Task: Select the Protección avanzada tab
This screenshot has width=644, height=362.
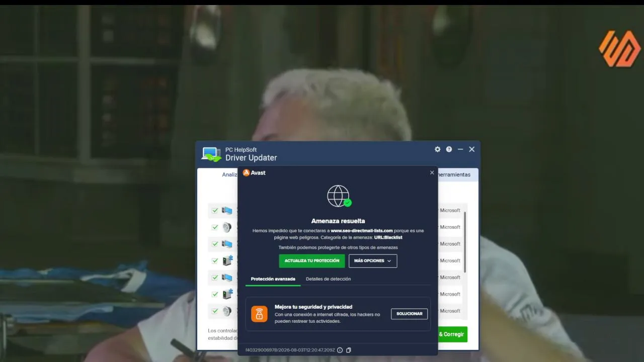Action: pos(273,279)
